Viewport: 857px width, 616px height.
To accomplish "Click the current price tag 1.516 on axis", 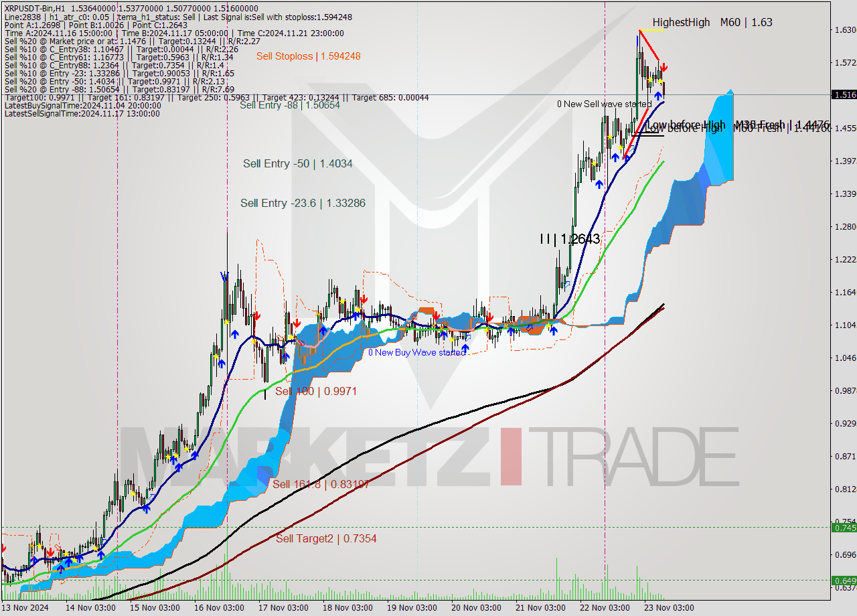I will pos(844,95).
